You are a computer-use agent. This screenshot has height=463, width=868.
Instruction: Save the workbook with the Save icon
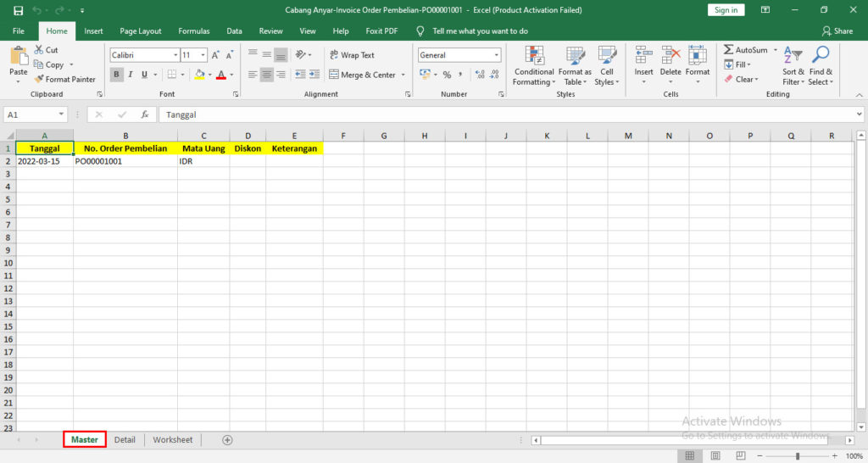pos(19,10)
